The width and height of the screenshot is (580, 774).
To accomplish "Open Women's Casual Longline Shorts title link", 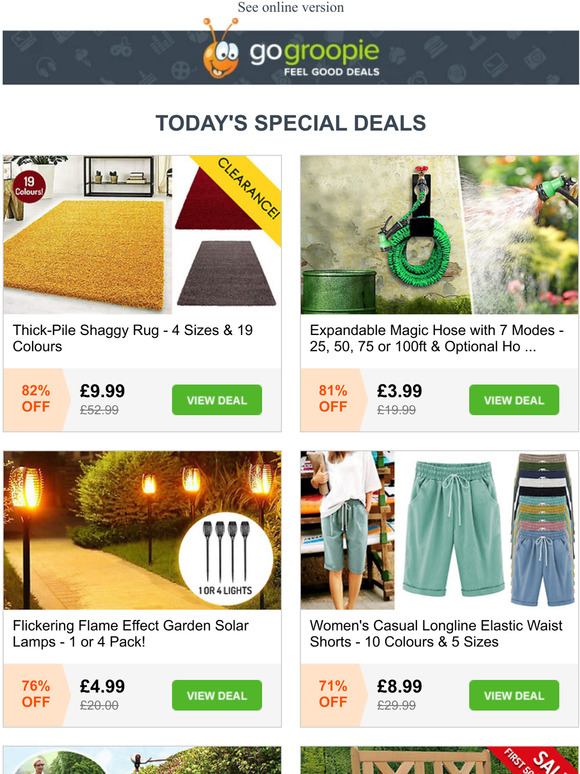I will [x=435, y=633].
